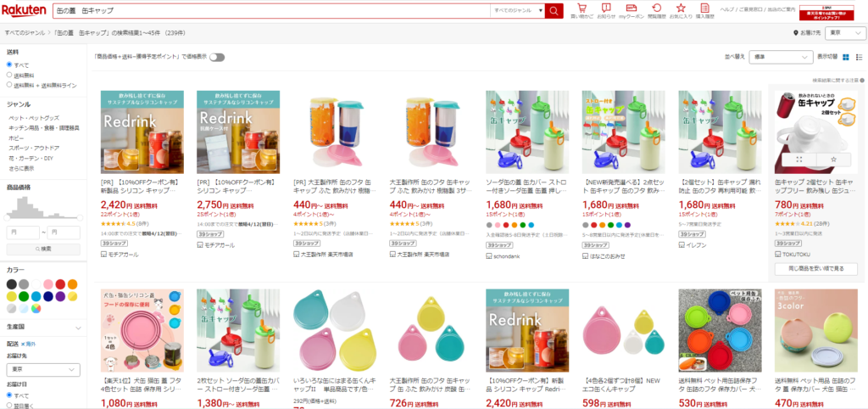Remove the 海外 shipping filter with the x
Viewport: 868px width, 409px height.
[23, 345]
